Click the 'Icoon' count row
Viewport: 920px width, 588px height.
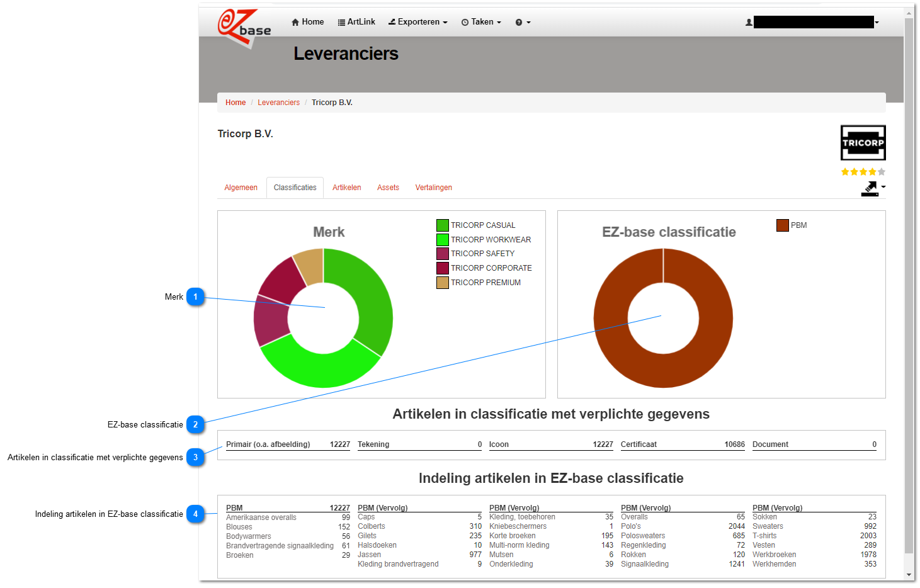551,444
